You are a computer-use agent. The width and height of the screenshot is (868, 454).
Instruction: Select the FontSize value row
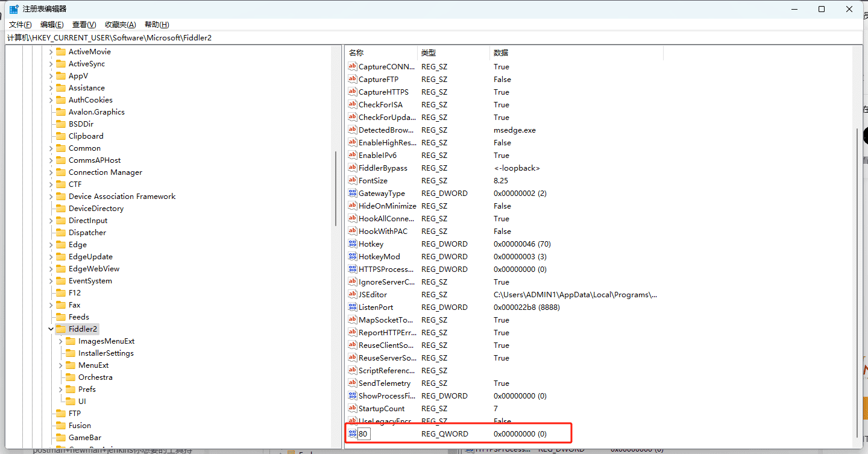coord(504,180)
